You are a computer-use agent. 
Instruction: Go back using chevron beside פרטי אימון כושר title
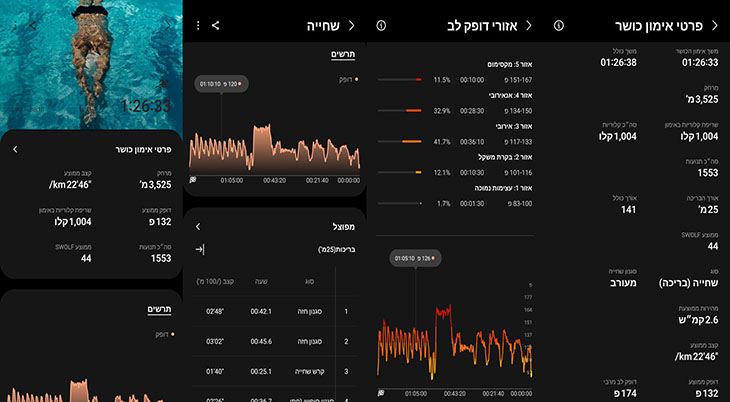click(x=715, y=26)
